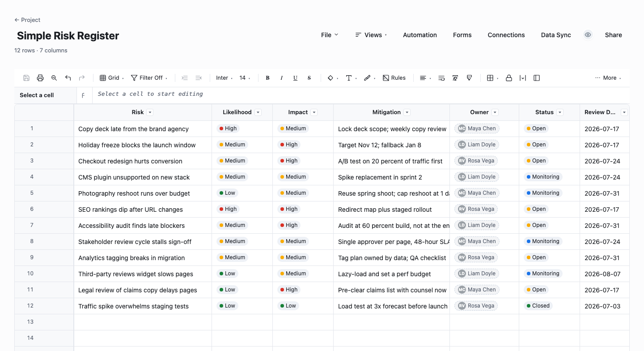Select row header number 6
Image resolution: width=644 pixels, height=351 pixels.
(44, 209)
